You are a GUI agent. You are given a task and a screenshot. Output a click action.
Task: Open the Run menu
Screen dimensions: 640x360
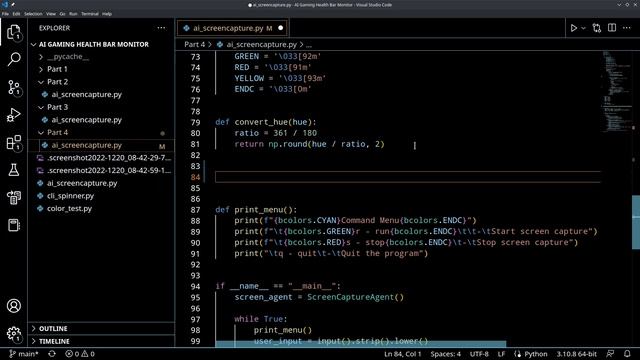73,14
